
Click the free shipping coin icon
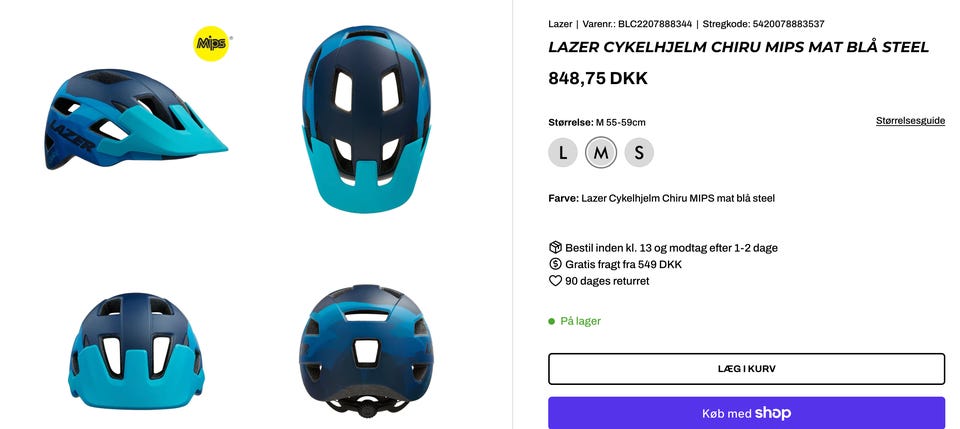click(x=555, y=264)
